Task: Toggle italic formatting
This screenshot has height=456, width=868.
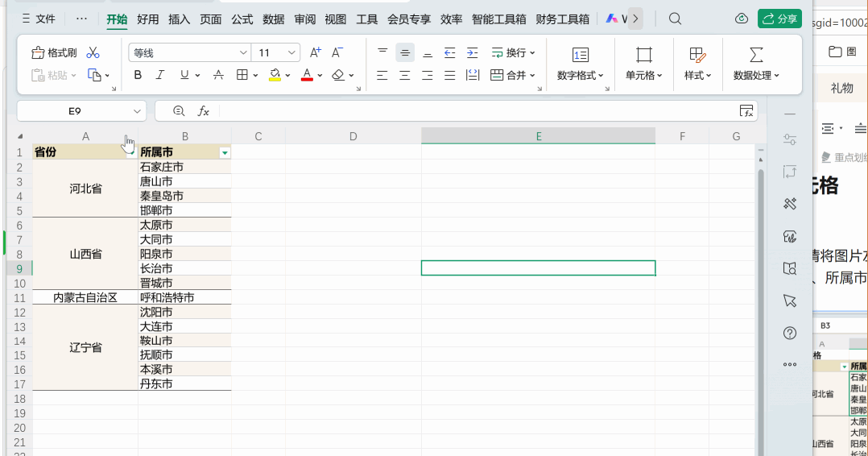Action: pyautogui.click(x=160, y=75)
